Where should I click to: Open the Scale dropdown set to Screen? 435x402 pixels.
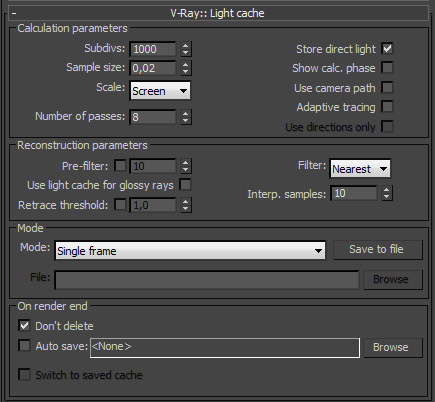160,91
